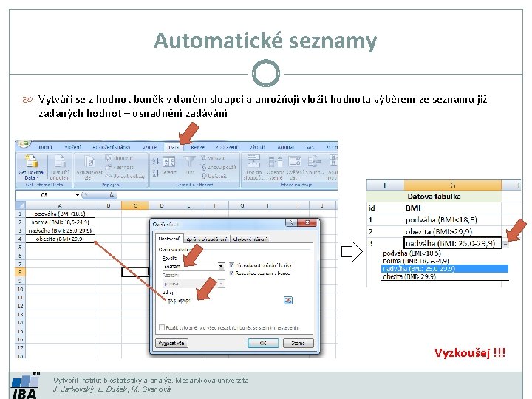
Task: Click the refresh all icon
Action: (x=89, y=162)
